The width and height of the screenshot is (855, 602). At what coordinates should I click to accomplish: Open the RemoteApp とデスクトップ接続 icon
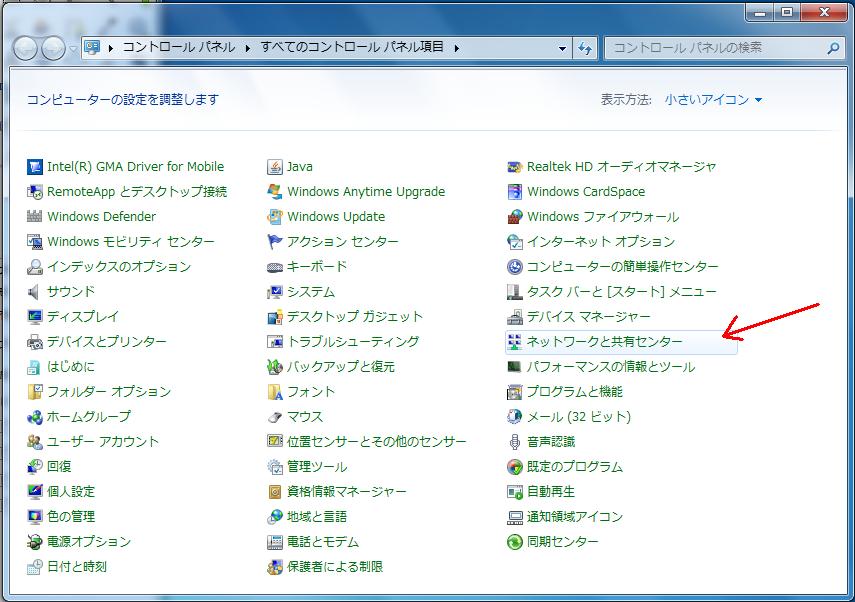click(35, 192)
